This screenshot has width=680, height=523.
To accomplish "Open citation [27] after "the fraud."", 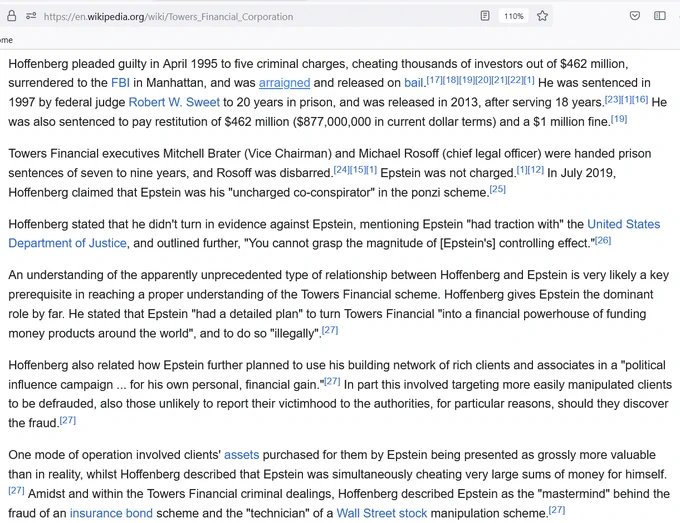I will tap(68, 420).
